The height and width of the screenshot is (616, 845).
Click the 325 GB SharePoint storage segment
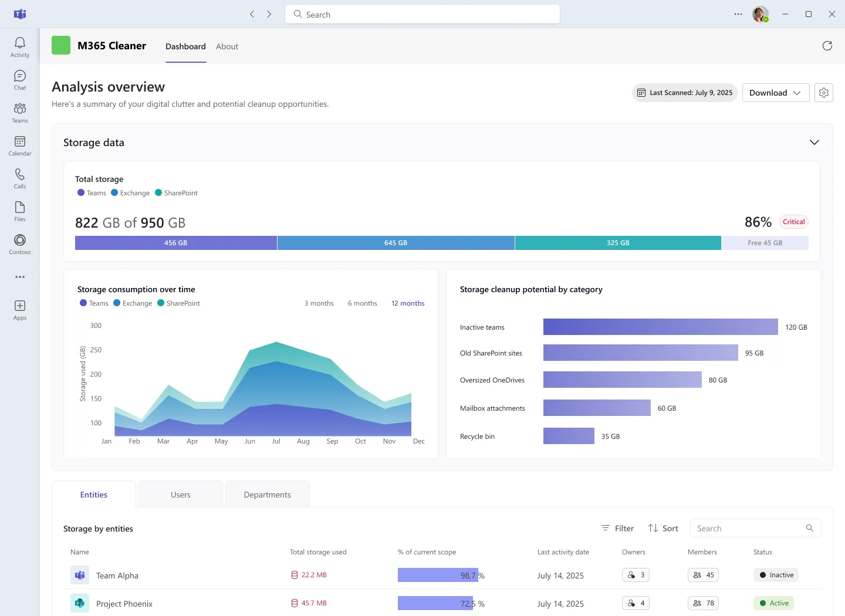coord(618,243)
